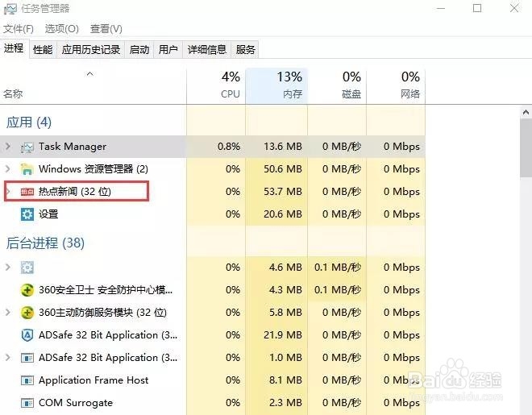Click the 0.8% CPU value
This screenshot has width=532, height=415.
coord(229,147)
